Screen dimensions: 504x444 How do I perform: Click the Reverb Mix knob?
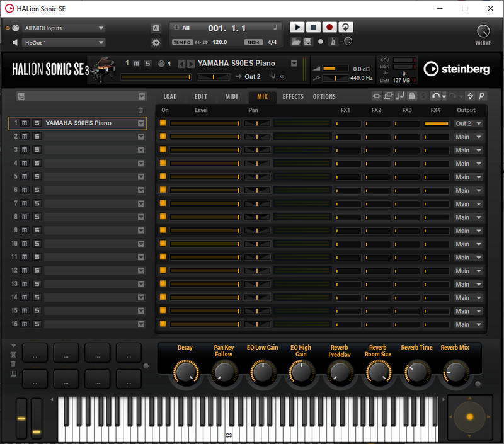[455, 373]
